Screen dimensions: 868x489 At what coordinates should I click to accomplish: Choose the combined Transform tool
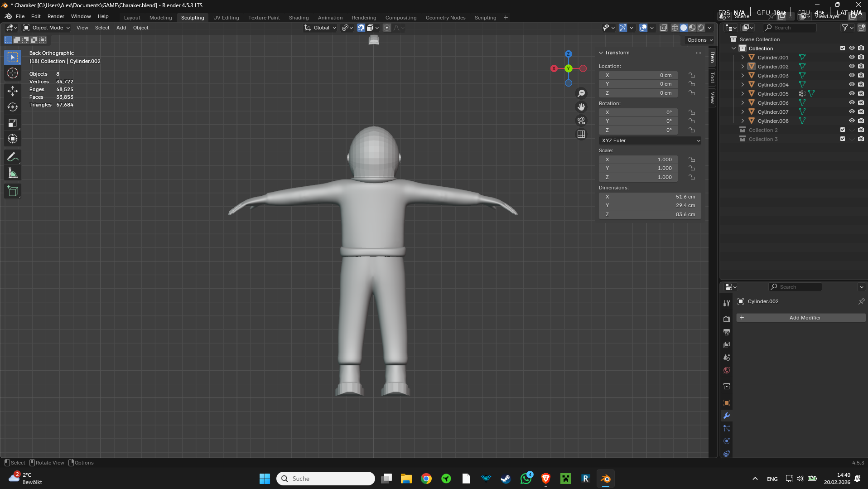click(13, 139)
